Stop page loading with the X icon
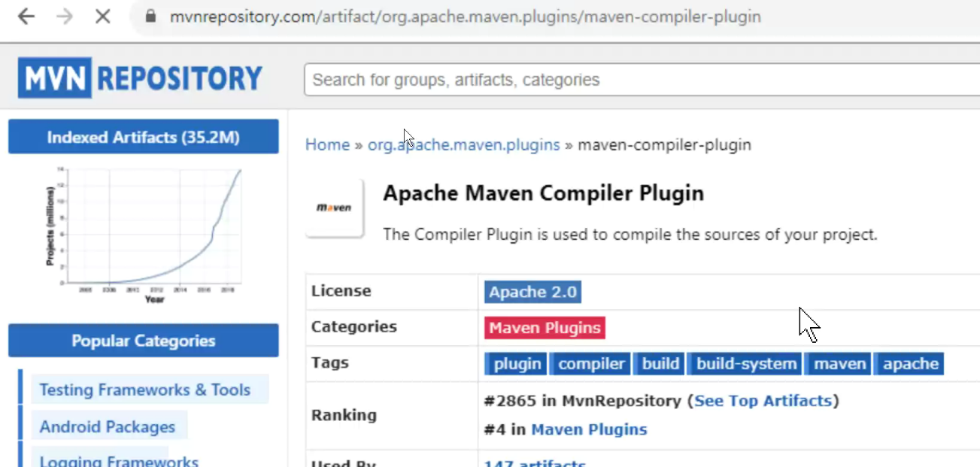Viewport: 980px width, 467px height. click(103, 17)
